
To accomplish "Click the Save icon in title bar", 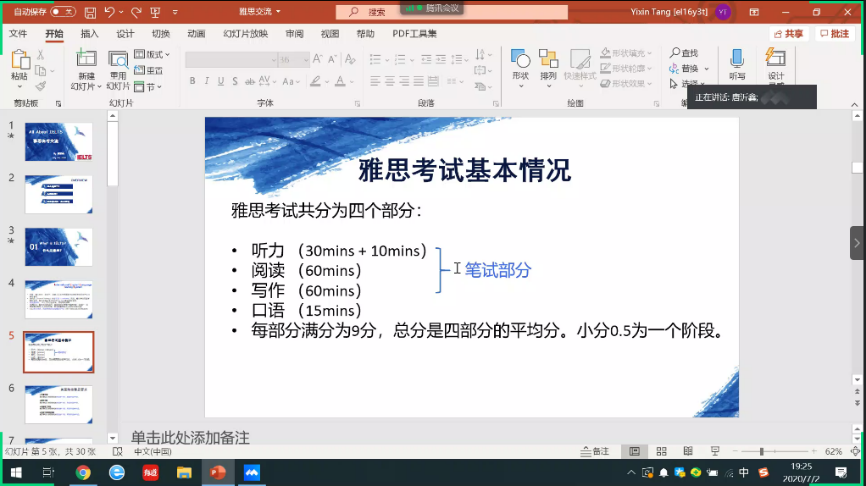I will (91, 12).
